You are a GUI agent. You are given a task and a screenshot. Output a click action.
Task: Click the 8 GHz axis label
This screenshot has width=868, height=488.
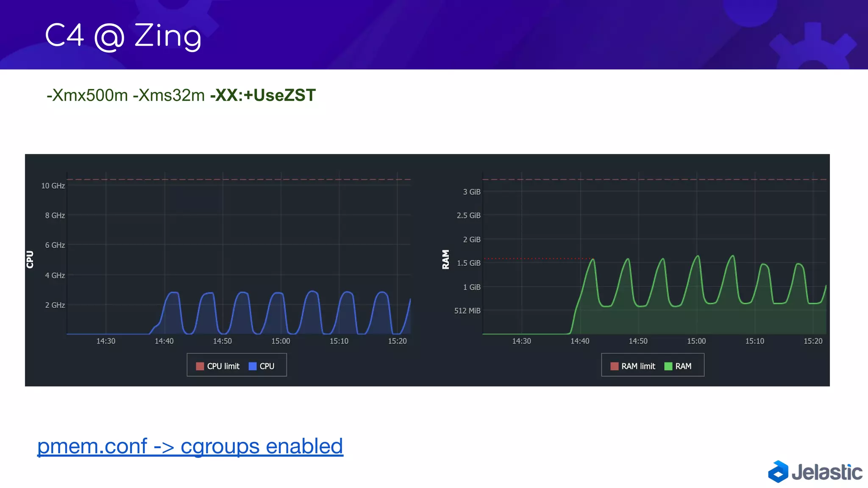pos(55,216)
